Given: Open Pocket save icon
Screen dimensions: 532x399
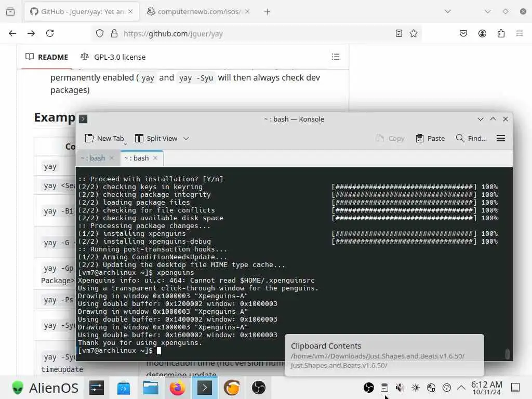Looking at the screenshot, I should [463, 33].
